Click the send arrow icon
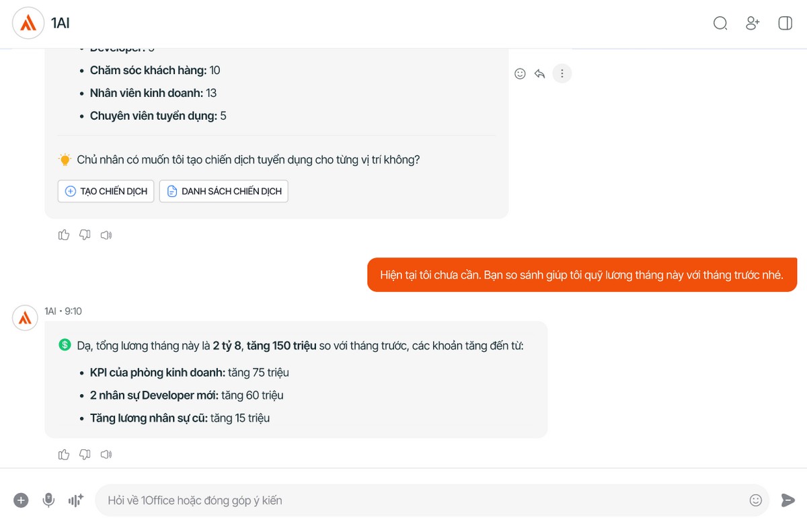 787,500
